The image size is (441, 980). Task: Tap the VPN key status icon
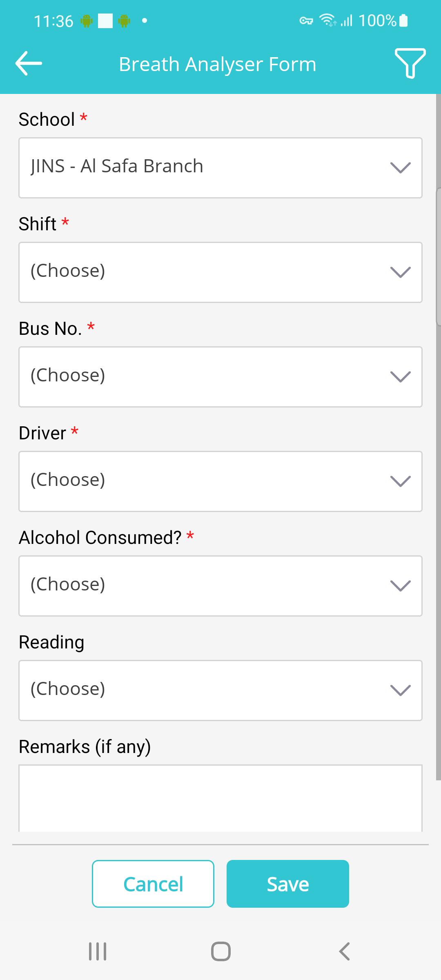(x=306, y=20)
